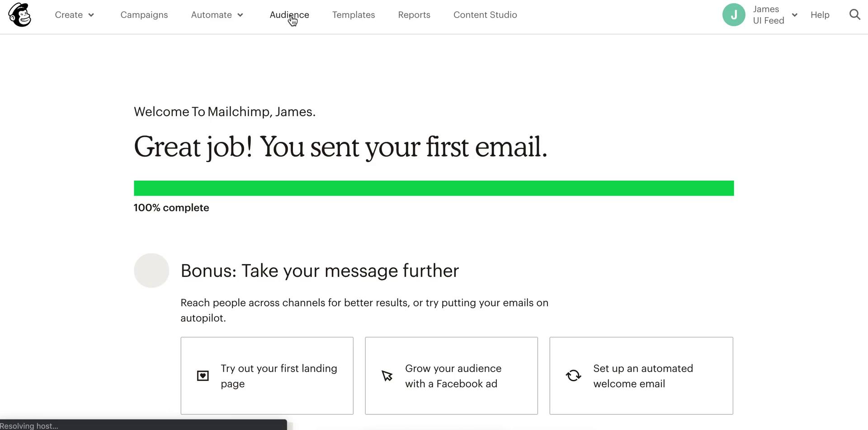Open the Audience menu item
Screen dimensions: 868x430
[289, 15]
